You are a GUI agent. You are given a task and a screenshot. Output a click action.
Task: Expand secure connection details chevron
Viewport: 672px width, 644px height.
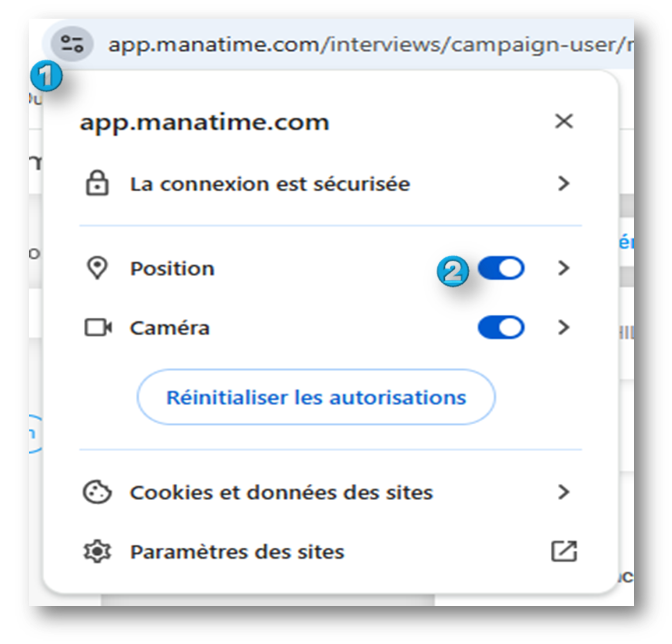pos(564,184)
